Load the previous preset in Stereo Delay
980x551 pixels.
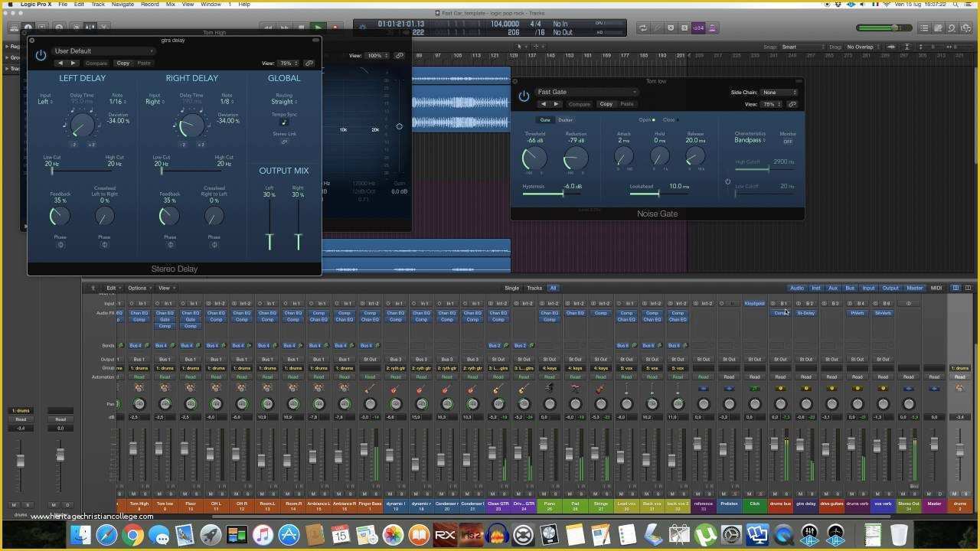click(x=60, y=63)
